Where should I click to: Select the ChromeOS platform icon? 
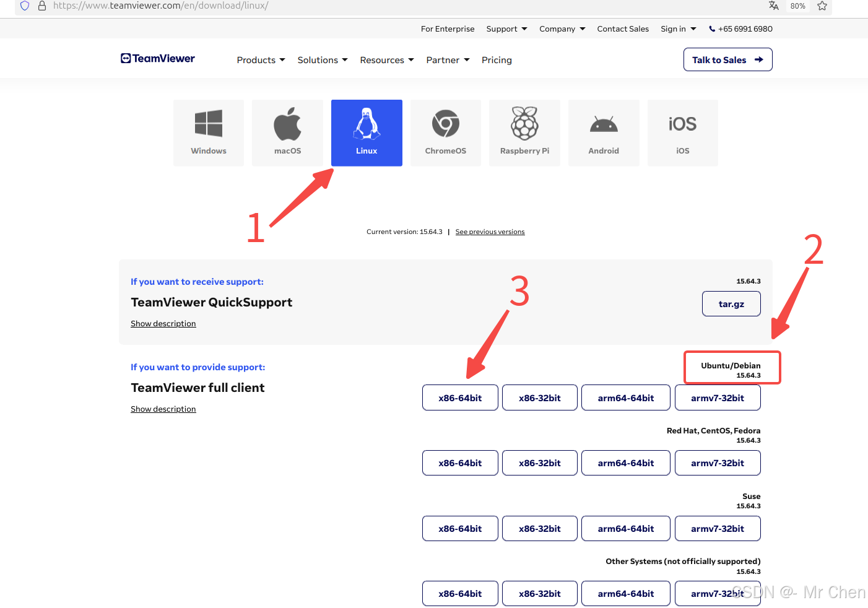tap(445, 132)
